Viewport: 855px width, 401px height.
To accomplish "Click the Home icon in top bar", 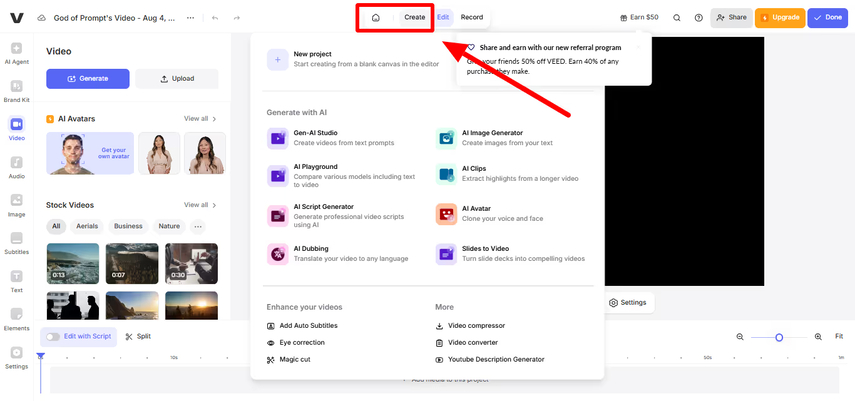I will click(x=375, y=17).
